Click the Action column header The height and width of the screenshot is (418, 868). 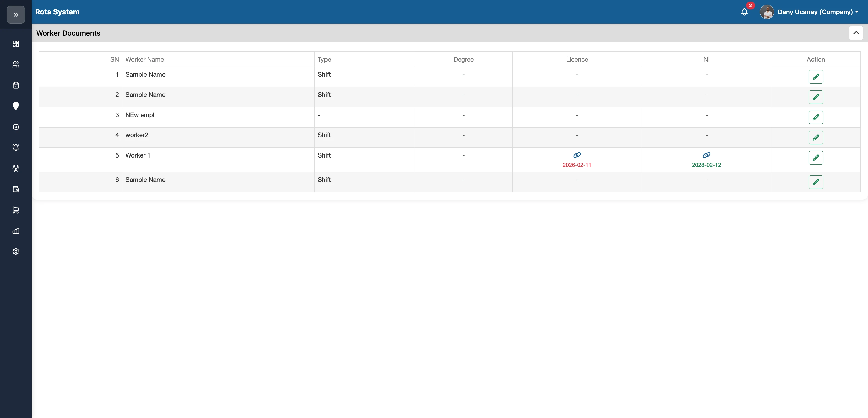click(816, 59)
